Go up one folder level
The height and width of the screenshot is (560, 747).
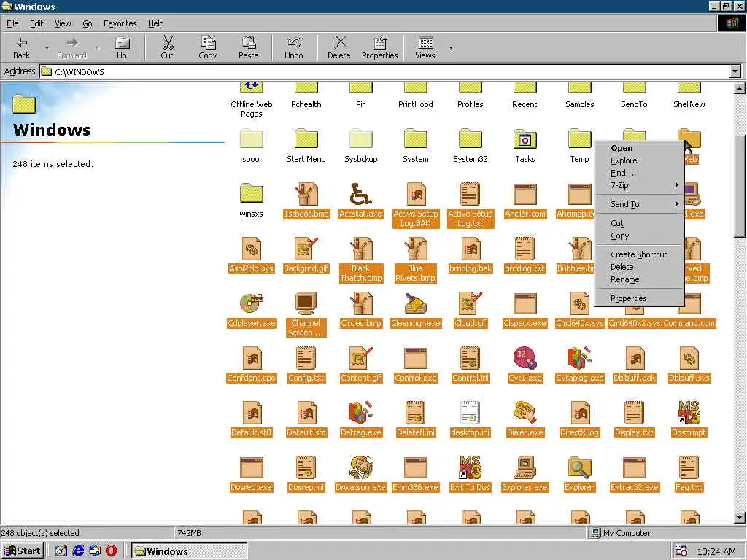pos(122,47)
